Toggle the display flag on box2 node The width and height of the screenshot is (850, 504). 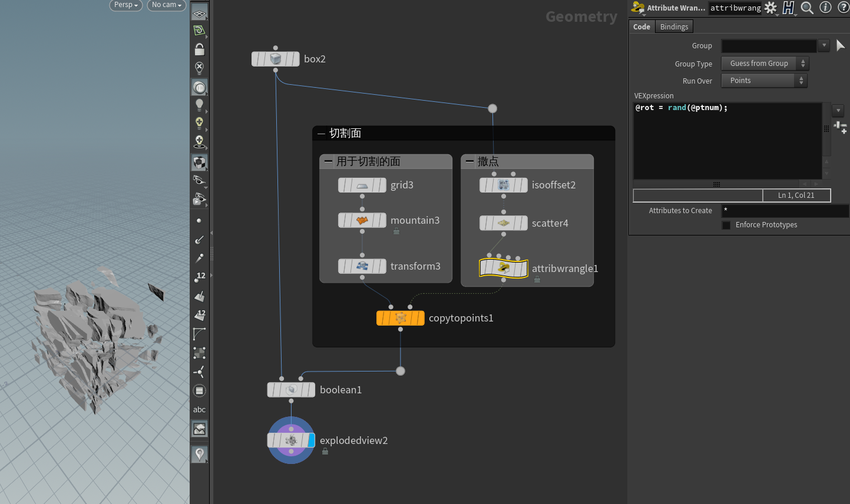point(295,59)
